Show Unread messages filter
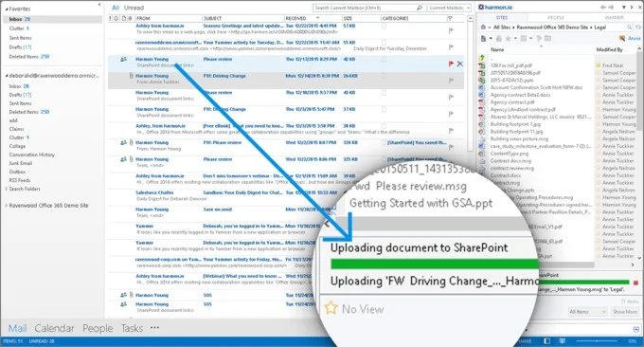 coord(134,8)
